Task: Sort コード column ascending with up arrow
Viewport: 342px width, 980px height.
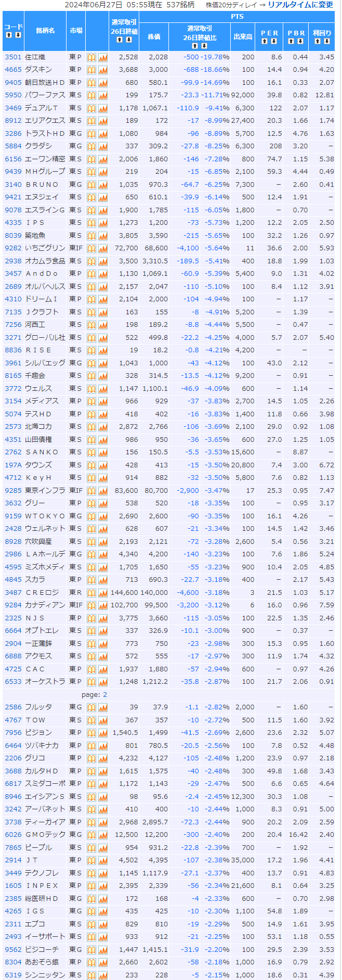Action: pos(9,35)
